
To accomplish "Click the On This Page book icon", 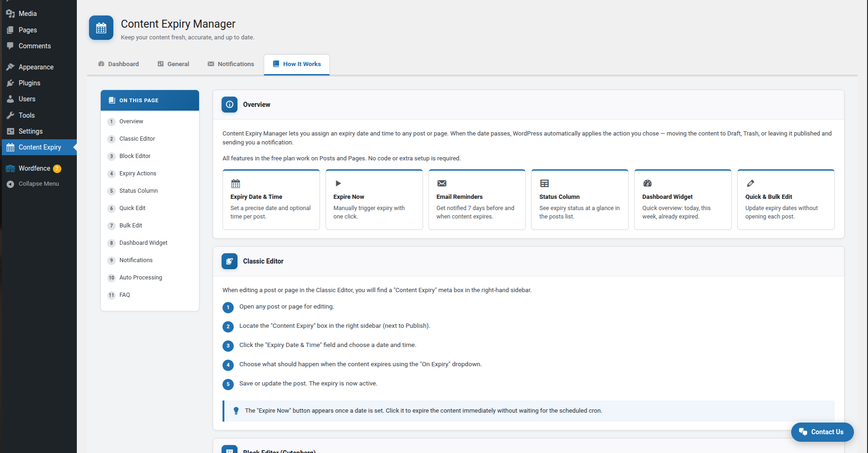I will point(112,100).
